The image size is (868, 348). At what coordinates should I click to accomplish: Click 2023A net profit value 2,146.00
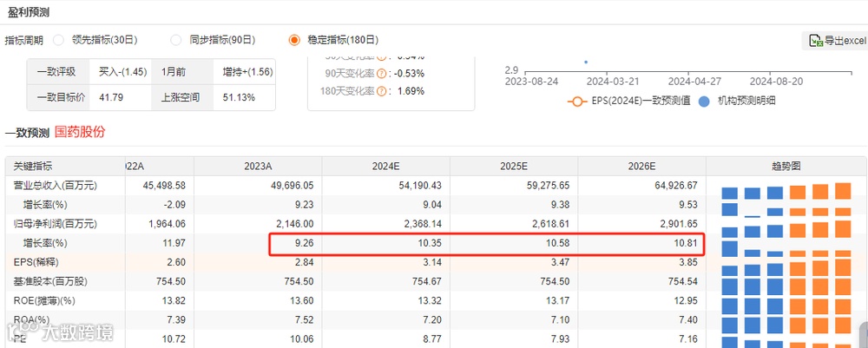pos(295,224)
